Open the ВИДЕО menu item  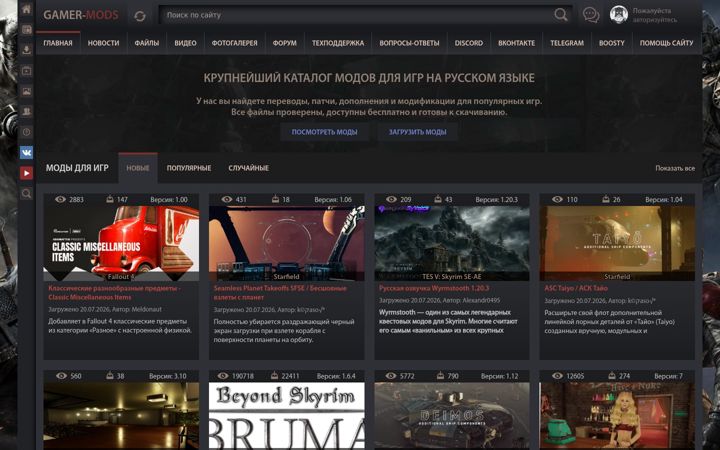tap(186, 43)
